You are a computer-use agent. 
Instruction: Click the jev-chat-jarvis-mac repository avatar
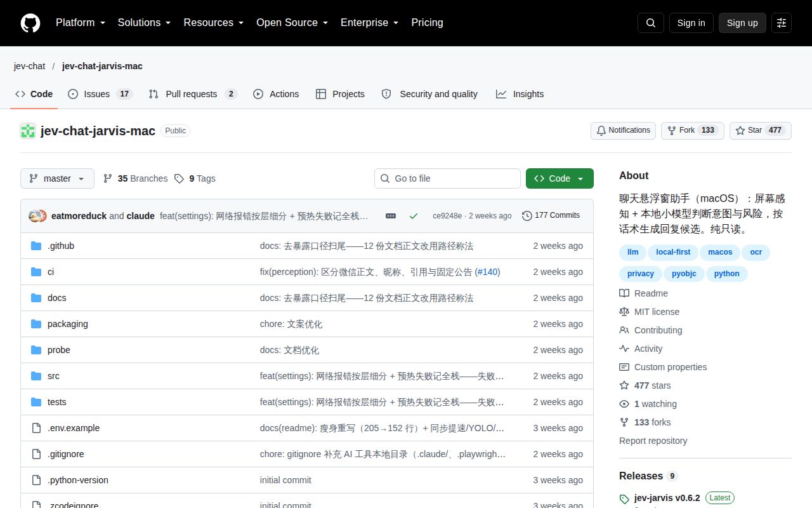(x=28, y=131)
